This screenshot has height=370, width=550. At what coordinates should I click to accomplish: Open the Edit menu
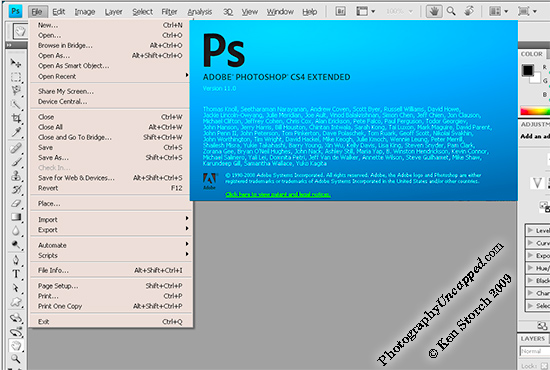click(59, 12)
